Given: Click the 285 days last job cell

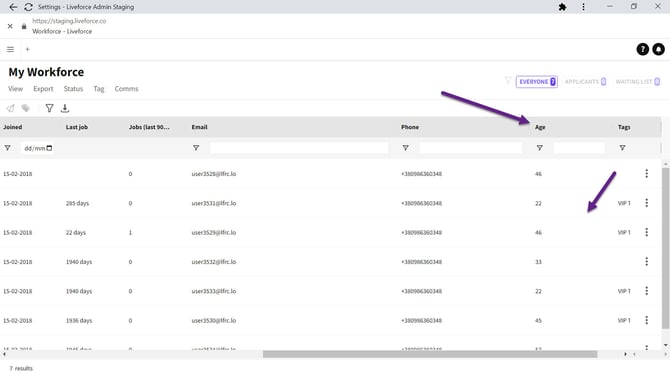Looking at the screenshot, I should [x=77, y=203].
